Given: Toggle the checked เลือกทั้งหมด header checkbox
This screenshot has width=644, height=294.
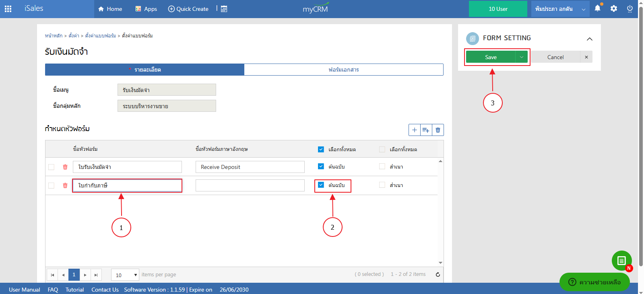Looking at the screenshot, I should click(321, 149).
